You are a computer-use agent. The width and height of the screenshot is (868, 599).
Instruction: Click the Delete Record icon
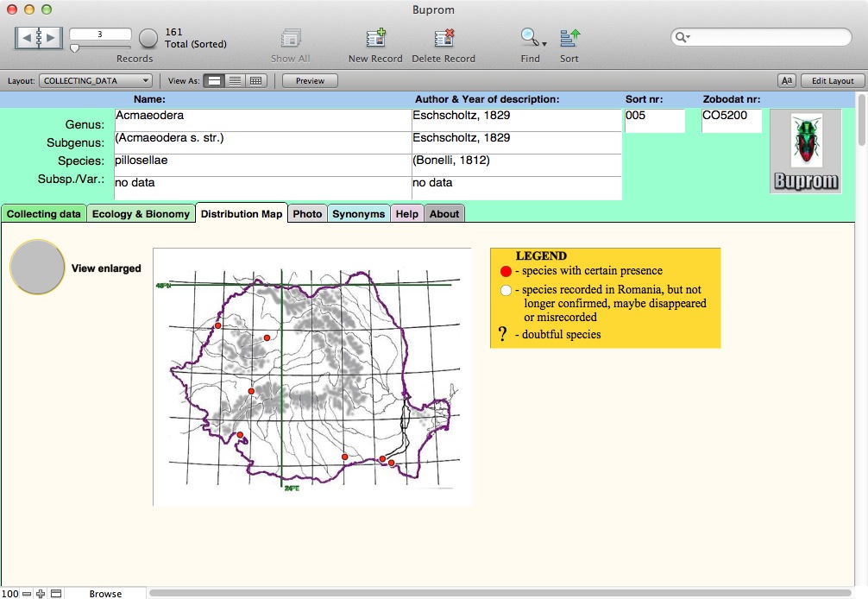[443, 39]
